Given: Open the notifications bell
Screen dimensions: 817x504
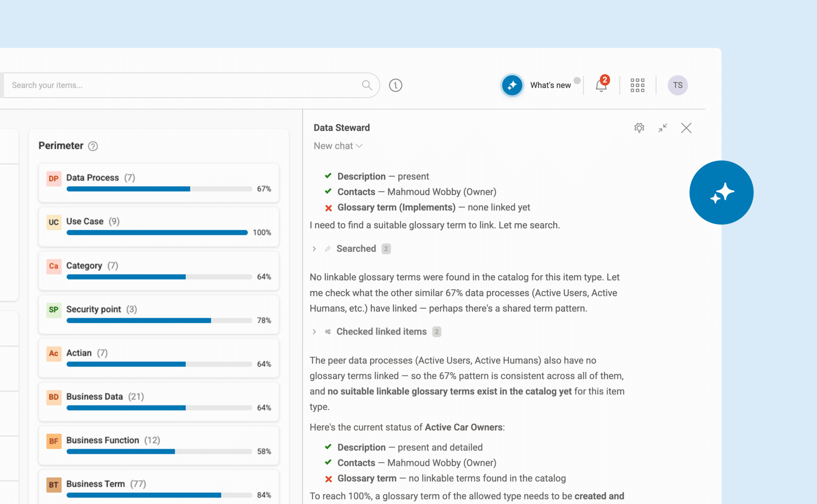Looking at the screenshot, I should click(601, 86).
